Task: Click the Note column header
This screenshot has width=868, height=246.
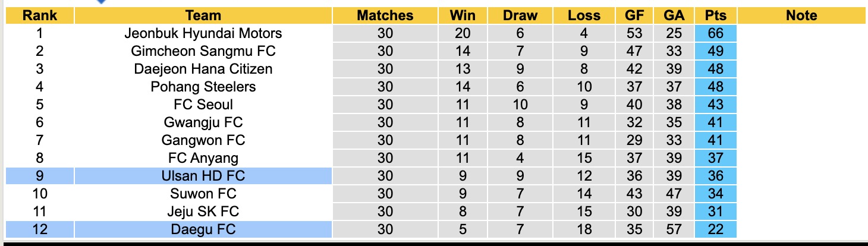Action: [x=801, y=15]
